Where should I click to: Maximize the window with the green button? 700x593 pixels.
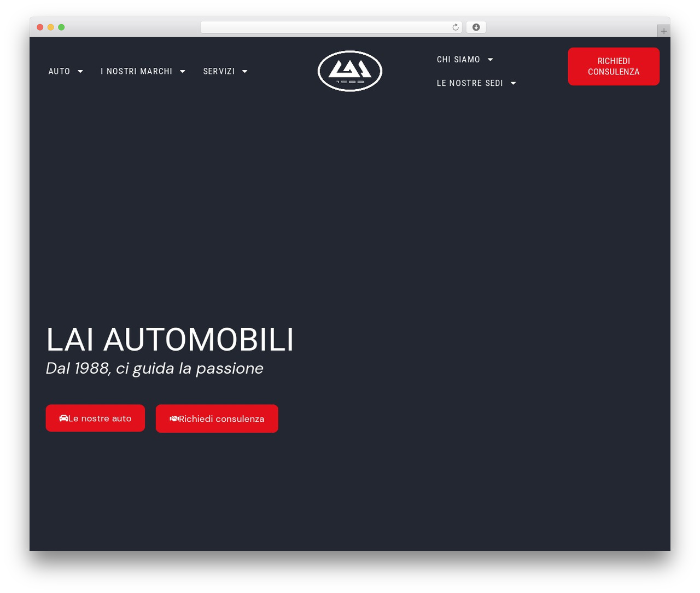tap(61, 27)
